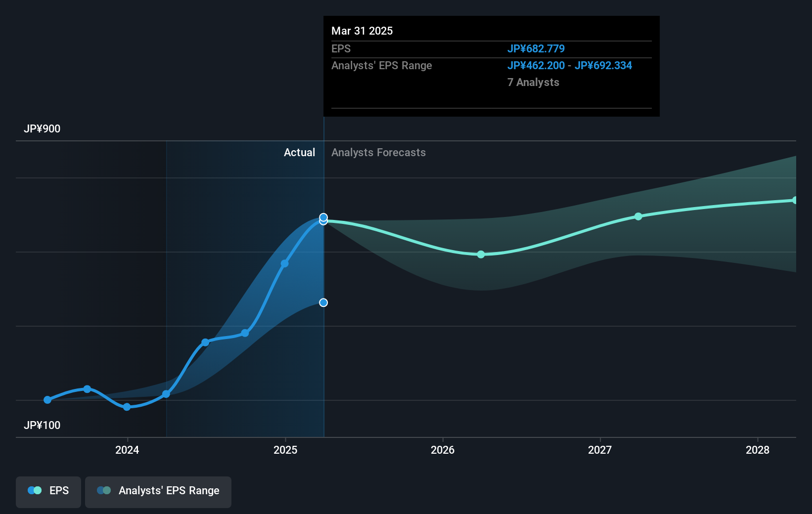Toggle the Analysts' EPS Range legend

158,492
